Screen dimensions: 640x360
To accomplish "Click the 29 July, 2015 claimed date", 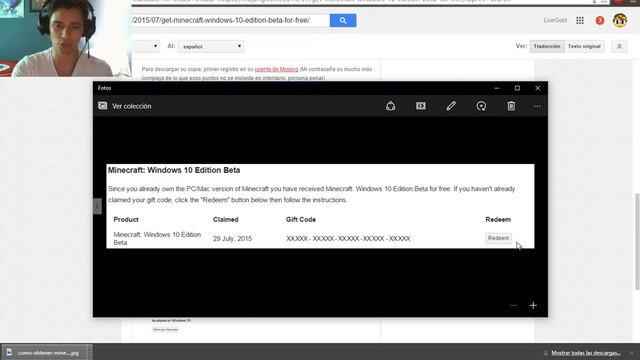I will (x=232, y=239).
